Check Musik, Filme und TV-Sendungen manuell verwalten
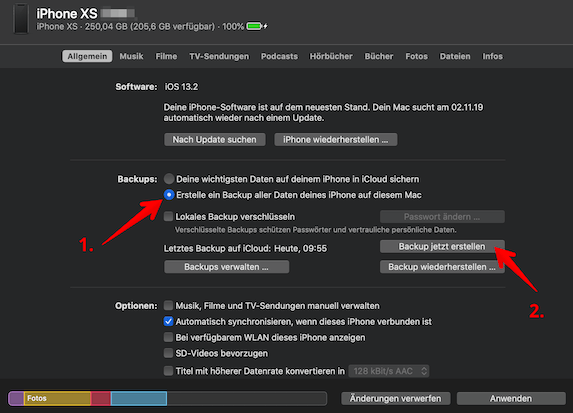 click(168, 305)
